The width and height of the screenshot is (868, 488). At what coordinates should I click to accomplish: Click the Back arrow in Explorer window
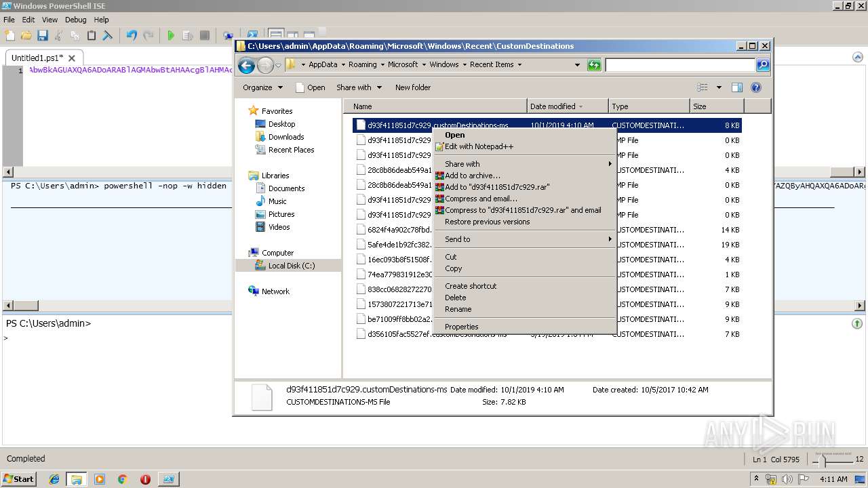pyautogui.click(x=246, y=65)
